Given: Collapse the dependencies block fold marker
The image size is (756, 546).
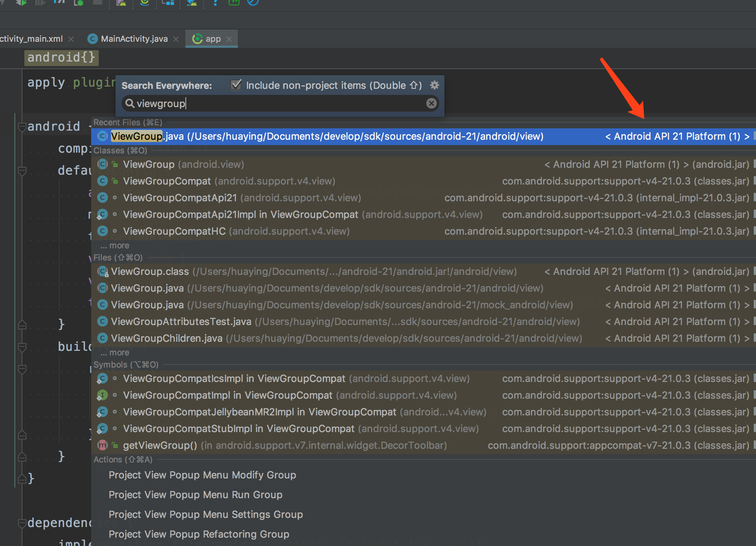Looking at the screenshot, I should [x=22, y=523].
